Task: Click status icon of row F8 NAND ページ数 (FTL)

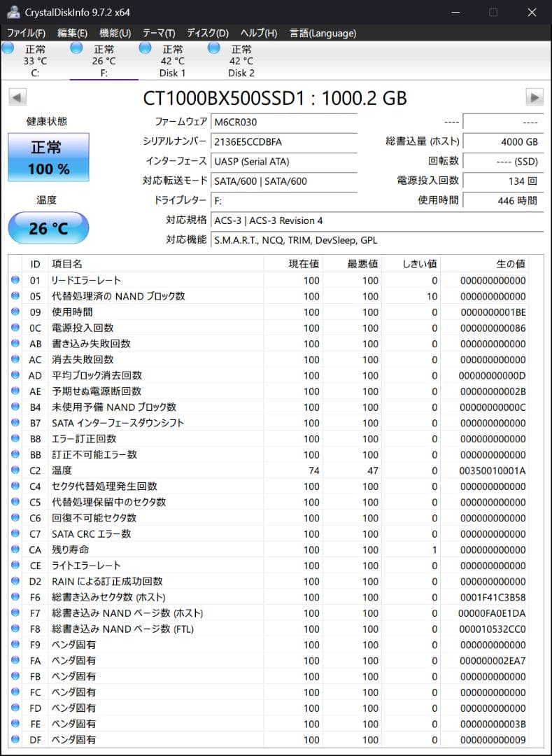Action: pos(15,629)
